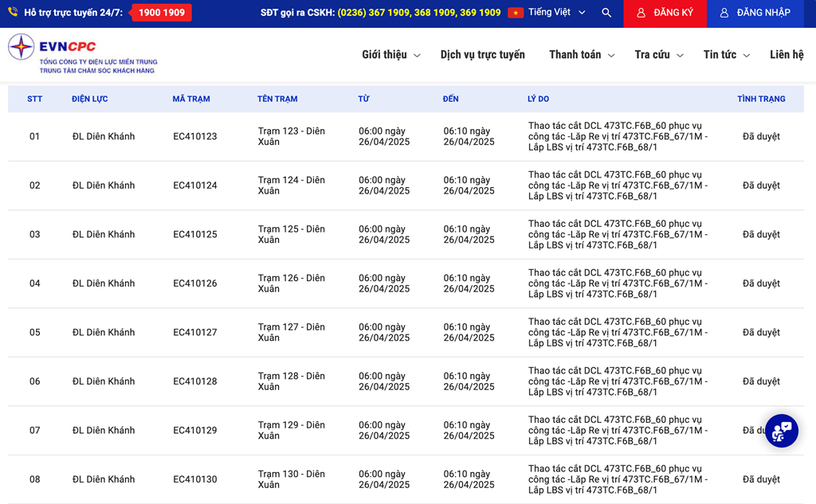
Task: Click the EVNCPC logo
Action: tap(83, 53)
